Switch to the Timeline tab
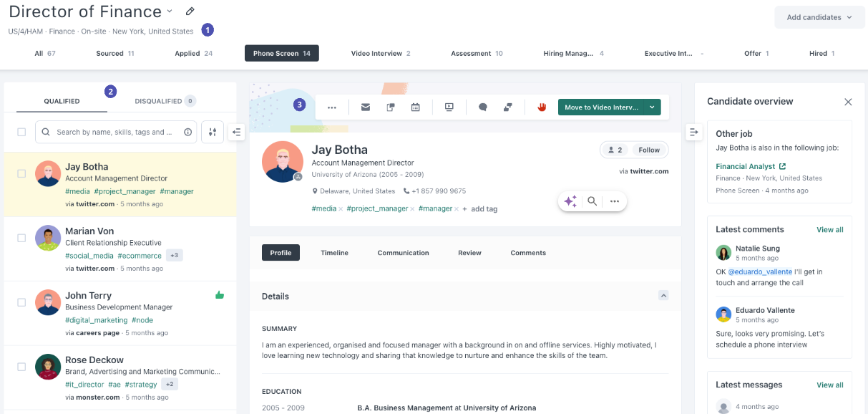The image size is (868, 414). 334,253
